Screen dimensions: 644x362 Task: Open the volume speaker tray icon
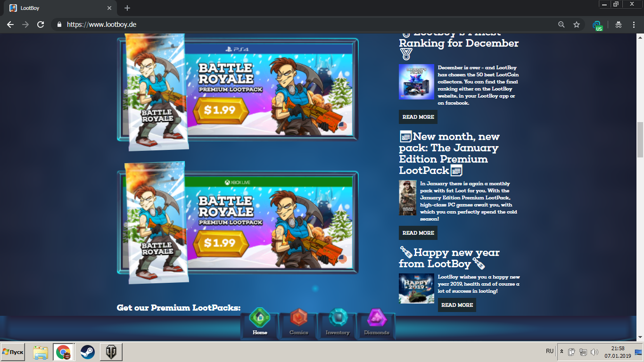(x=594, y=352)
